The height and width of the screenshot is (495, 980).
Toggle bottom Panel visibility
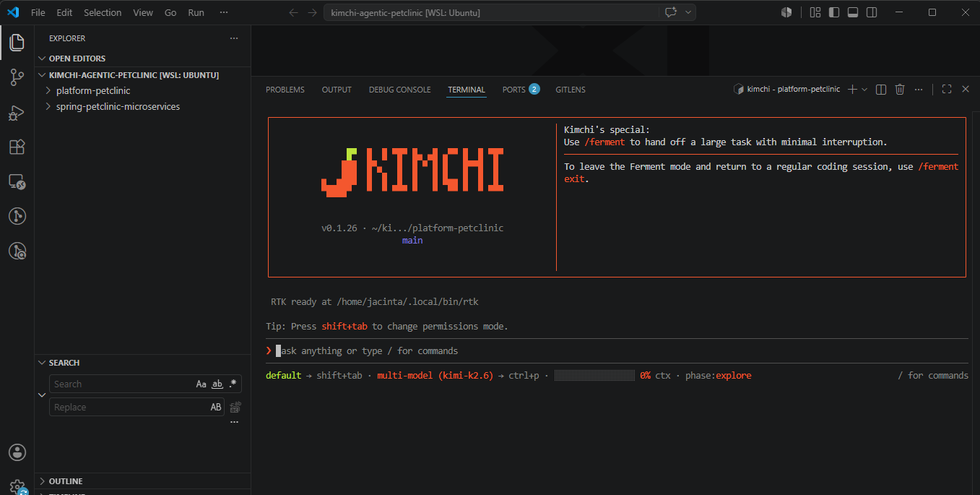coord(853,12)
